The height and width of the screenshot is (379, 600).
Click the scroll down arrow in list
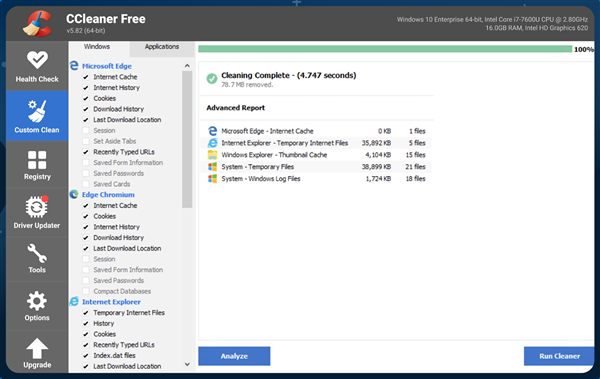[187, 364]
